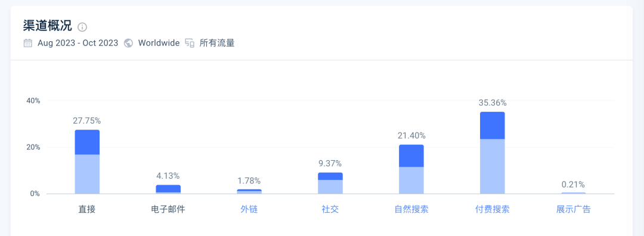Open the 付费搜索 channel link
Viewport: 644px width, 236px height.
click(492, 209)
